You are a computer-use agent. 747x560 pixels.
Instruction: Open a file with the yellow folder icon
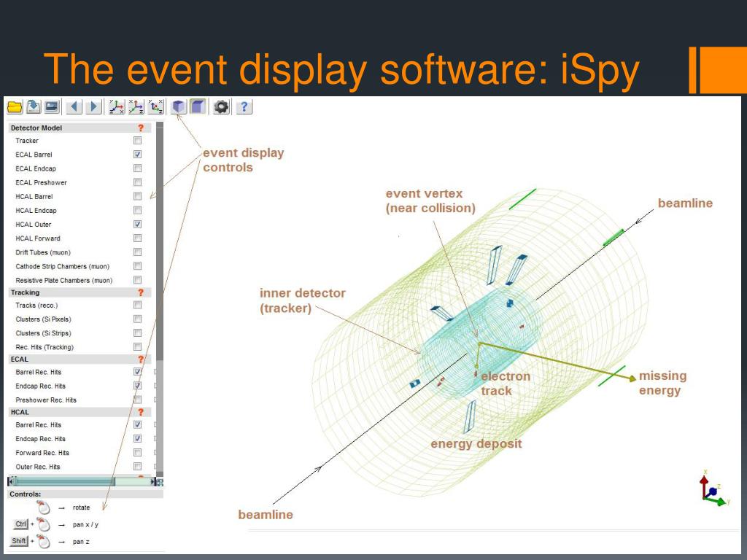click(15, 107)
